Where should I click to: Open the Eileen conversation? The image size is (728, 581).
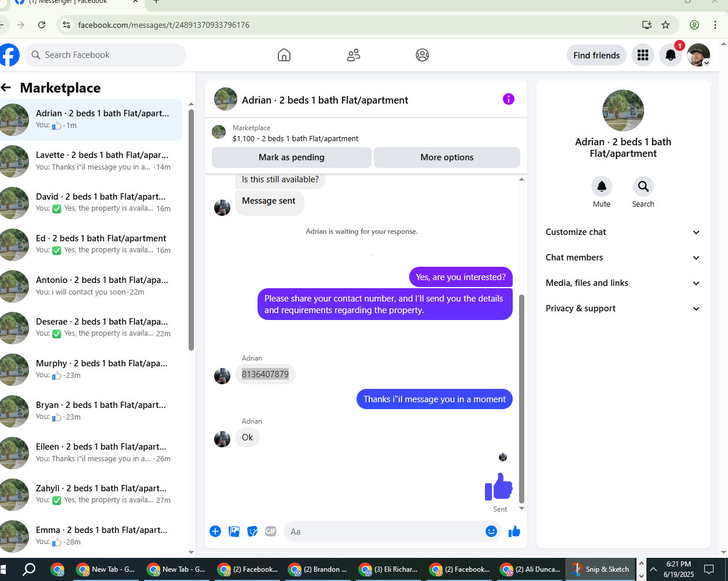pos(91,453)
